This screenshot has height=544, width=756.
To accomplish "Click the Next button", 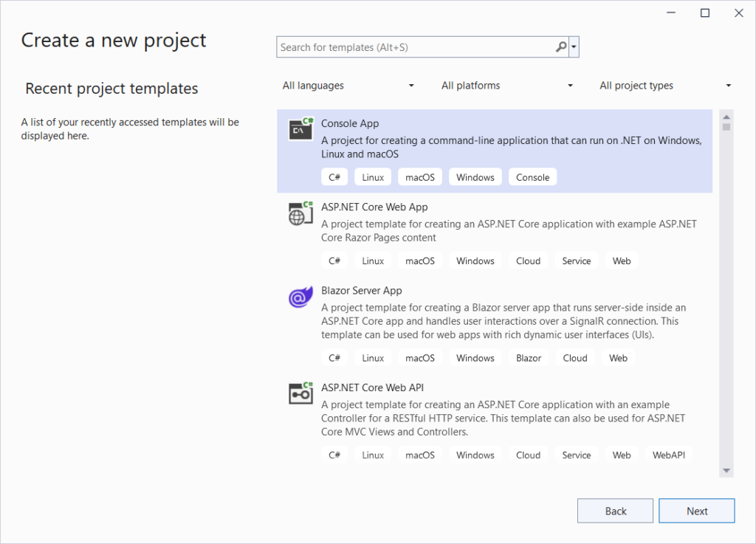I will 696,510.
